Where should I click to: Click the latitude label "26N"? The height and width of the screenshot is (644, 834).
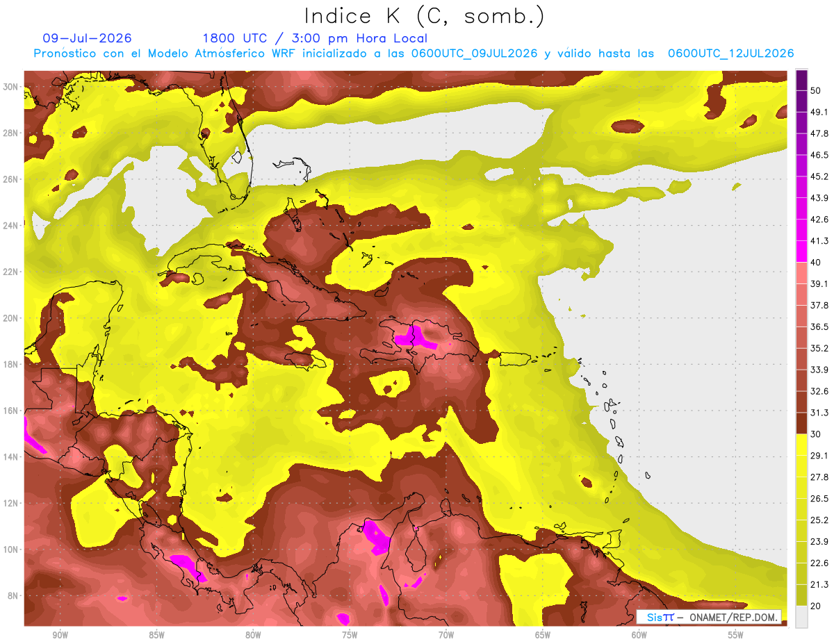click(10, 179)
